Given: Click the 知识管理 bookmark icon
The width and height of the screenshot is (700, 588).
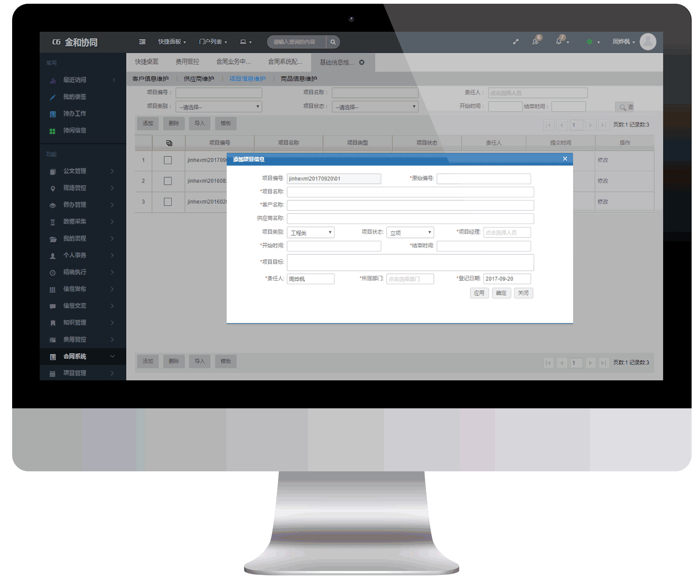Looking at the screenshot, I should pyautogui.click(x=53, y=323).
